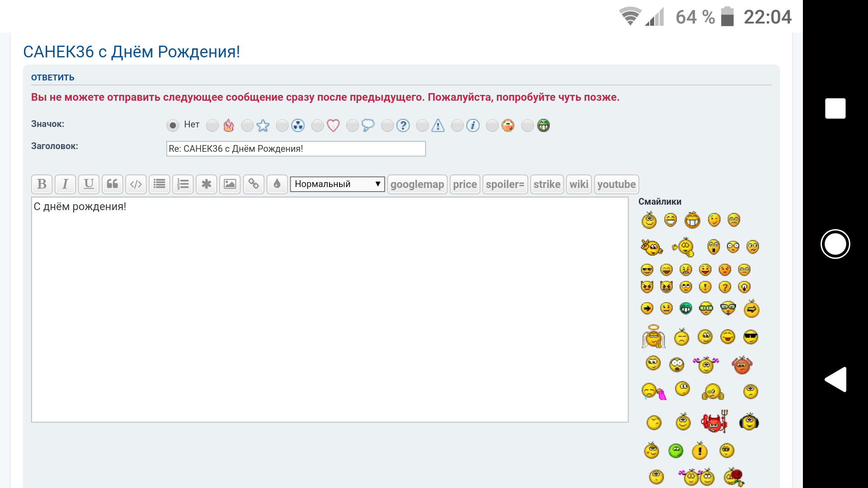Insert the sunglasses cool smiley

(750, 337)
